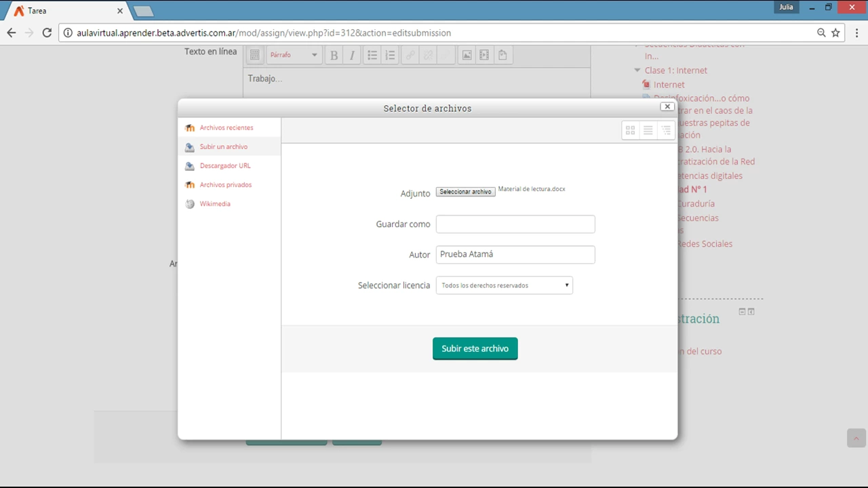Switch file picker to tree view

666,130
